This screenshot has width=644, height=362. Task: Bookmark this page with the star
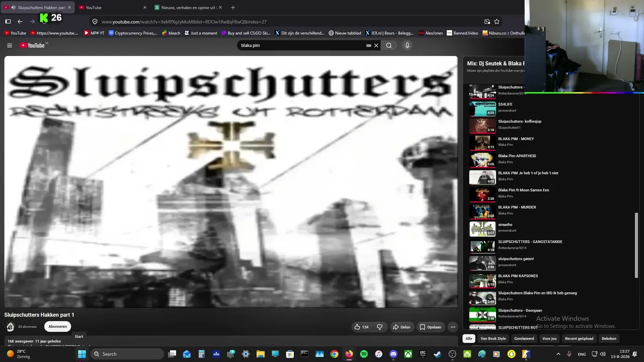click(497, 22)
